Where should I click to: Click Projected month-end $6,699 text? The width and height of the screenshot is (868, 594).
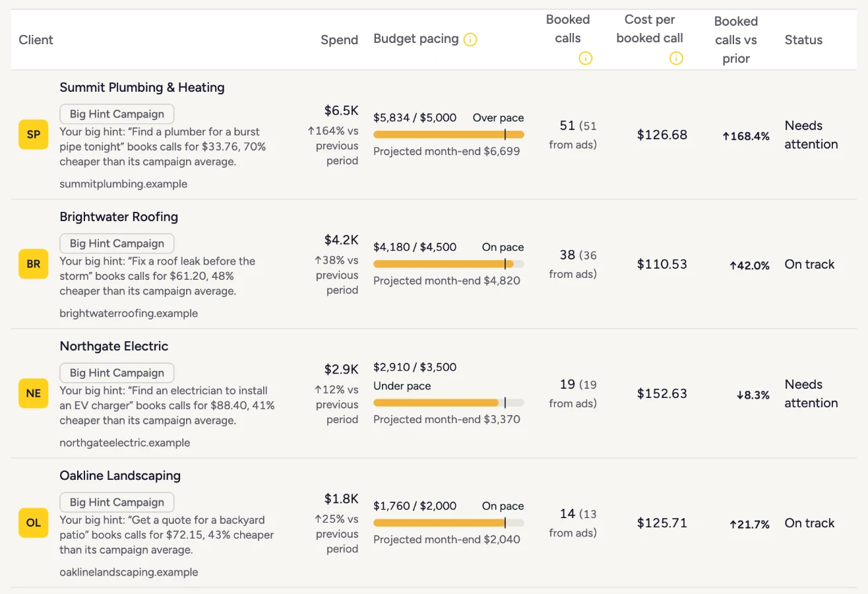pos(447,152)
